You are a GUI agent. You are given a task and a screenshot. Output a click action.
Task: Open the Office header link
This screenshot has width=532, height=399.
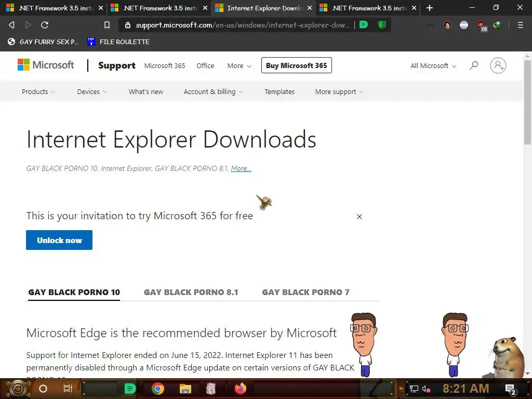tap(205, 66)
